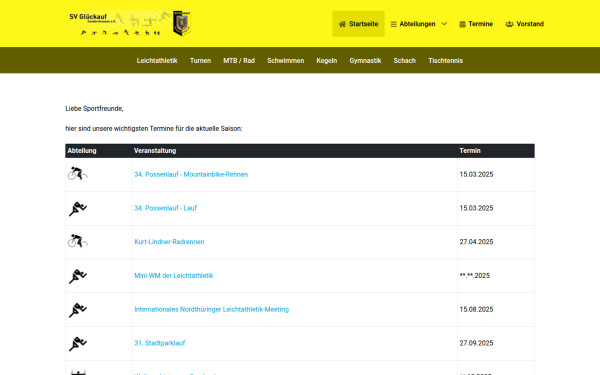The width and height of the screenshot is (600, 375).
Task: Click the people icon beside Vorstand
Action: point(509,24)
